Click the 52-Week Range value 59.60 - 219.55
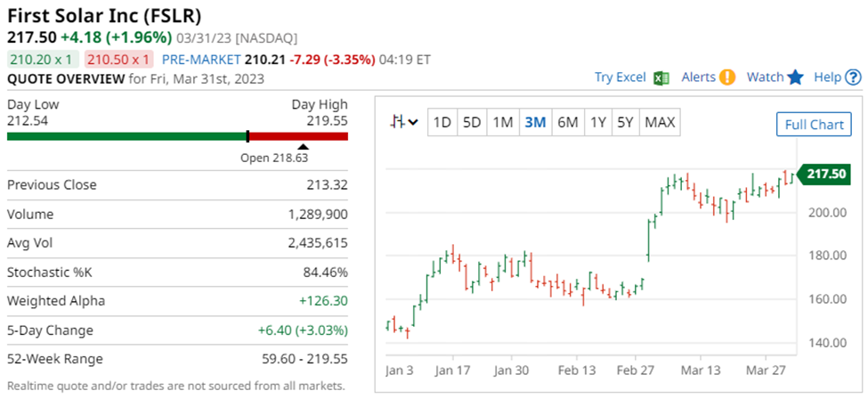This screenshot has height=399, width=868. [305, 359]
